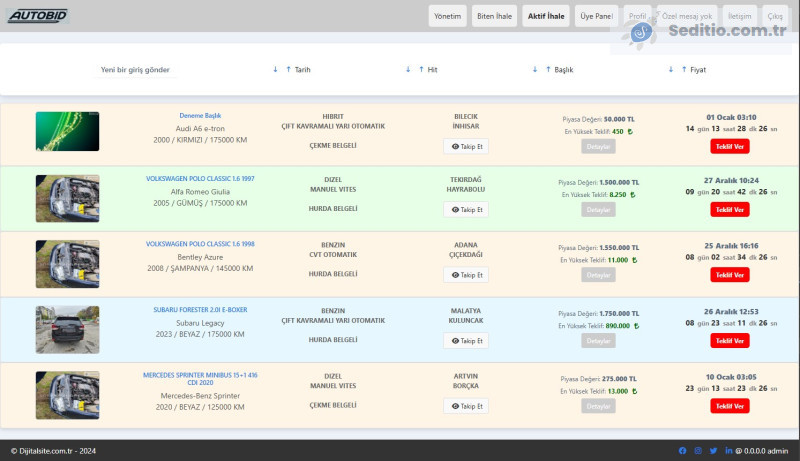Viewport: 800px width, 461px height.
Task: Click Teklif Ver for Bentley Azure
Action: 729,275
